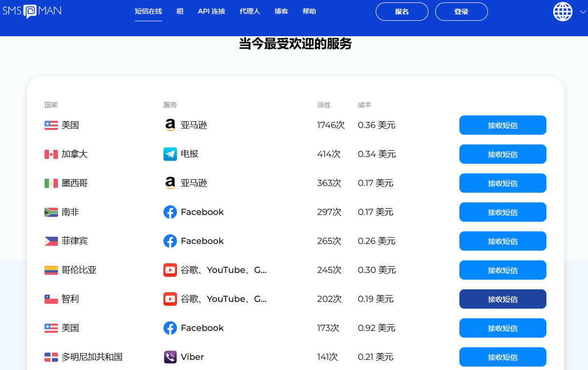The width and height of the screenshot is (588, 370).
Task: Click the YouTube icon in the 智利 row
Action: [x=170, y=299]
